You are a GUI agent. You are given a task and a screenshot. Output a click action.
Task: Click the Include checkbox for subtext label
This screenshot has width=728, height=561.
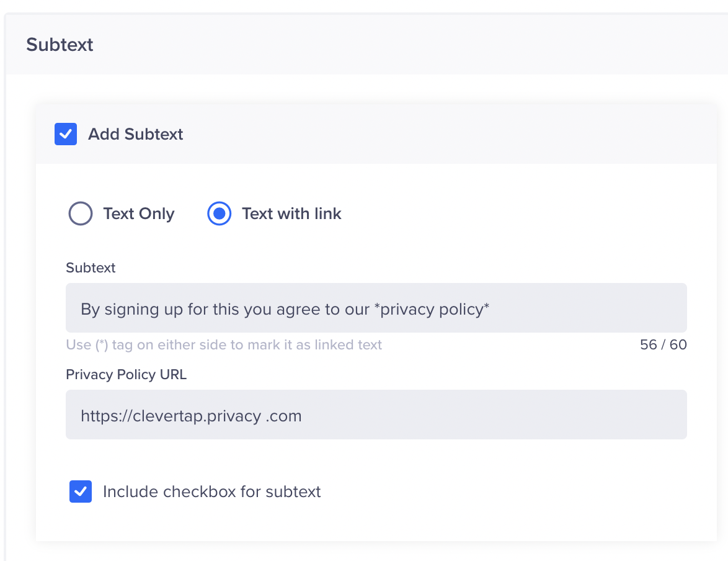pos(211,492)
